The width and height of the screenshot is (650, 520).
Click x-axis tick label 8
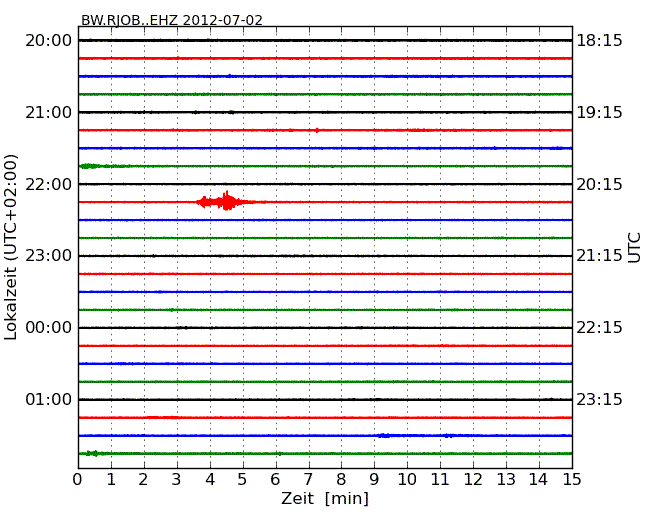click(x=341, y=479)
